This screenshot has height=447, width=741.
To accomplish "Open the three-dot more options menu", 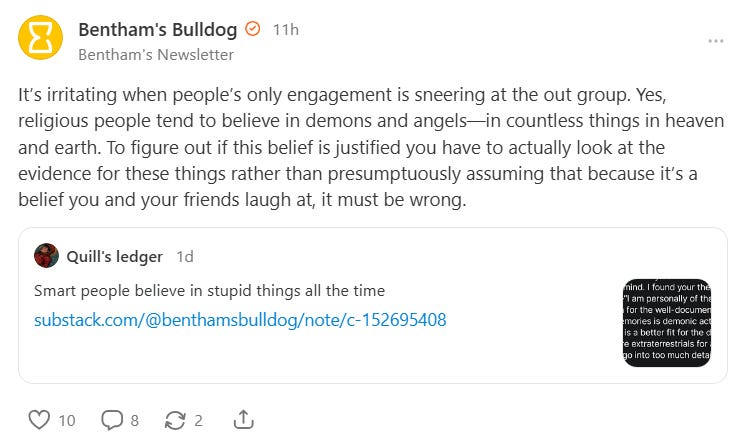I will [715, 41].
